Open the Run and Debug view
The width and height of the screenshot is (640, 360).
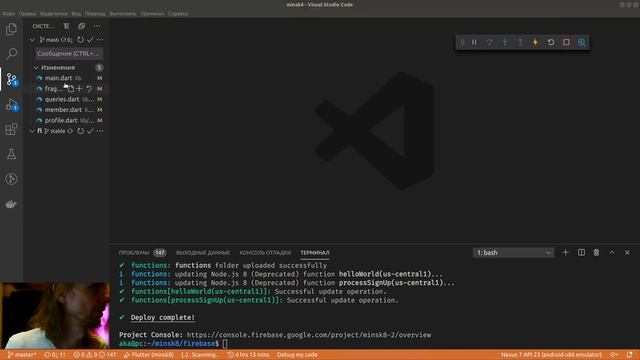pyautogui.click(x=11, y=104)
